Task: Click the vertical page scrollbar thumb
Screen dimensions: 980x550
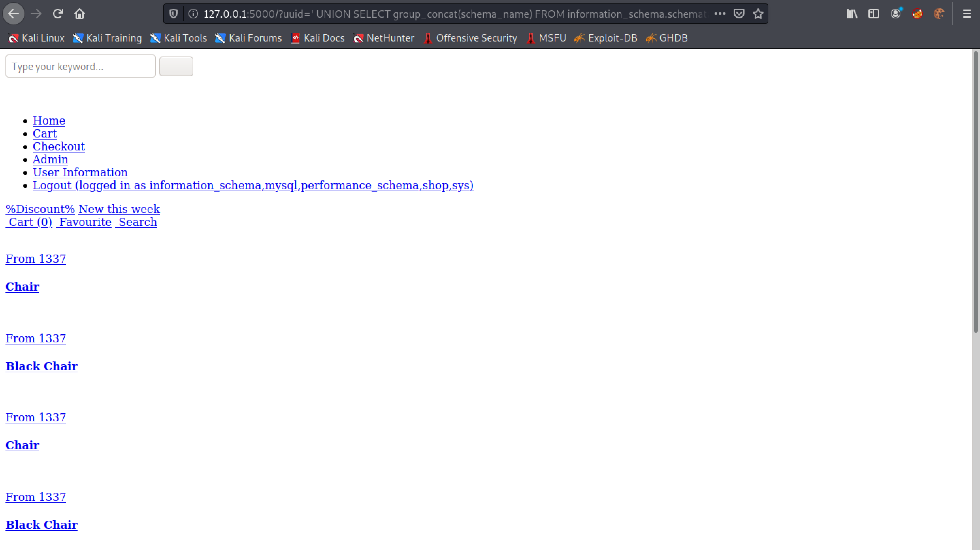Action: 976,192
